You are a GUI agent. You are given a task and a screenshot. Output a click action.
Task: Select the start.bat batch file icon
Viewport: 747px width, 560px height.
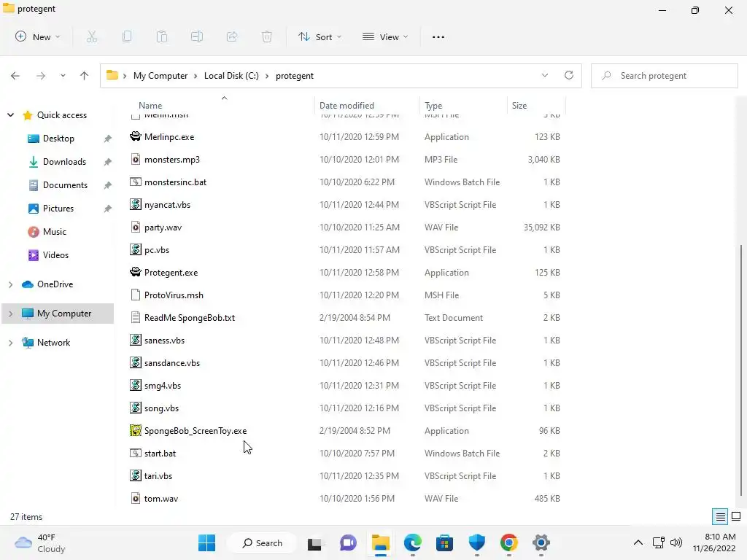pos(135,454)
